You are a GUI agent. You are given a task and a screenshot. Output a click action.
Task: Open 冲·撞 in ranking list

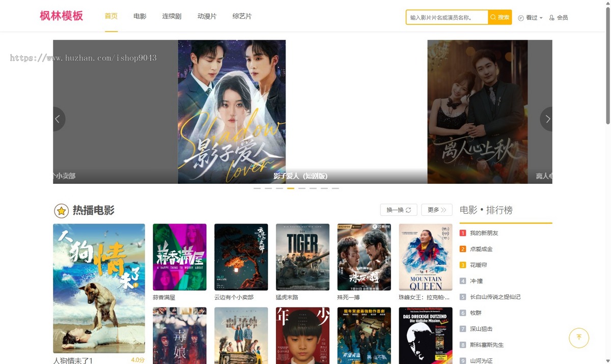tap(477, 281)
